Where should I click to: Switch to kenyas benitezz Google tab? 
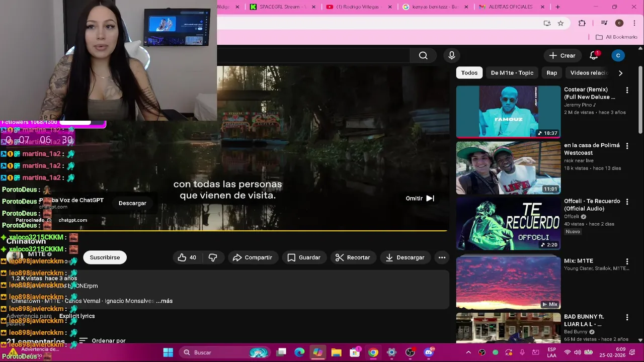pos(435,7)
